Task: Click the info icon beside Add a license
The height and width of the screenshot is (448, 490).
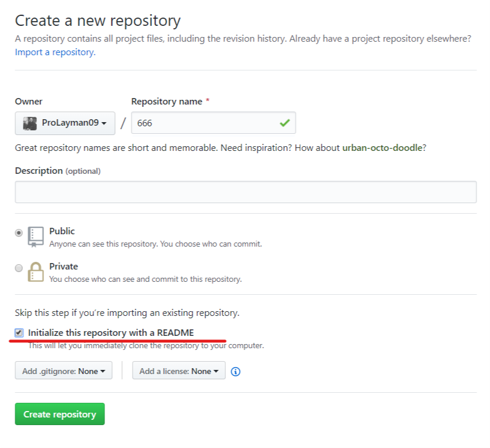Action: [235, 370]
